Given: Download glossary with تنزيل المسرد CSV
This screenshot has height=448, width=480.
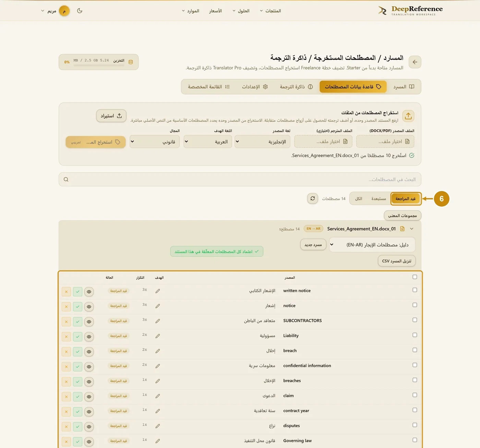Looking at the screenshot, I should tap(397, 261).
